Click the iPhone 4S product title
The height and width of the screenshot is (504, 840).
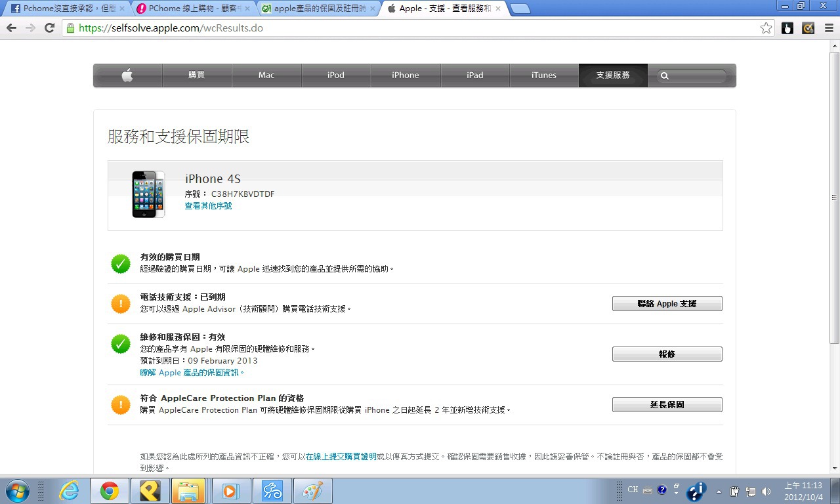pyautogui.click(x=213, y=179)
